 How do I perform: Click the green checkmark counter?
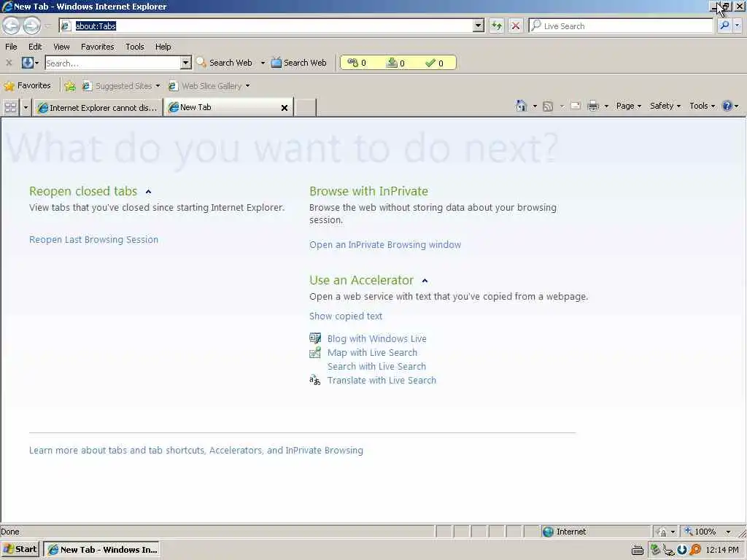pyautogui.click(x=434, y=63)
